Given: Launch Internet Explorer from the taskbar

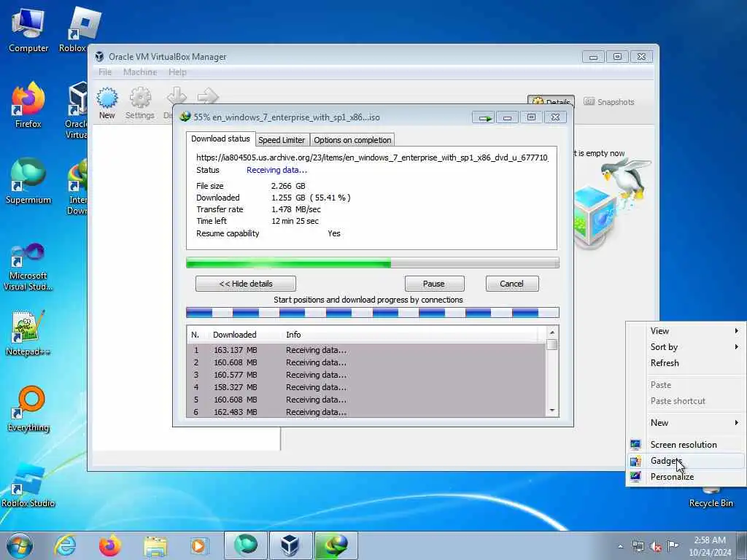Looking at the screenshot, I should coord(65,545).
